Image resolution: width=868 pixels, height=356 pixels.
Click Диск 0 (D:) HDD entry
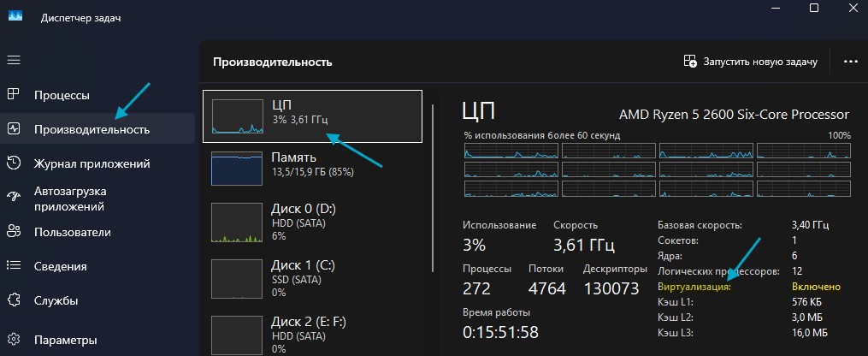[312, 222]
